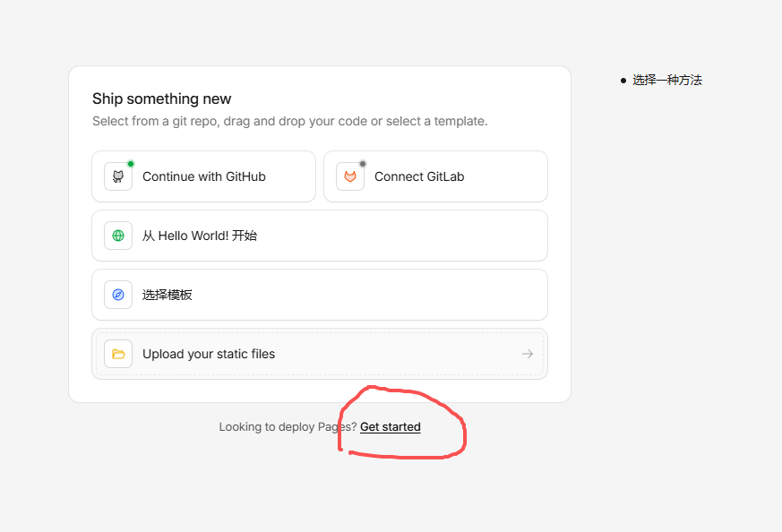Open the 选择模板 template option
The width and height of the screenshot is (782, 532).
pyautogui.click(x=168, y=295)
